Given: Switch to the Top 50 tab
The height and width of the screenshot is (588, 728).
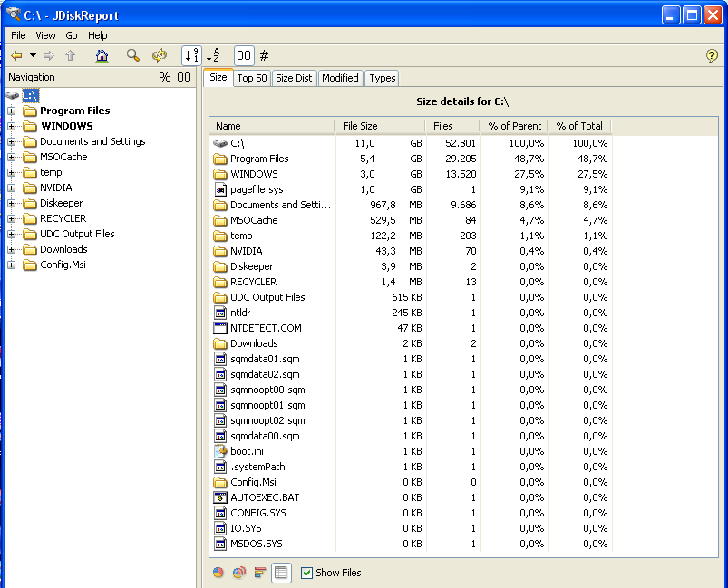Looking at the screenshot, I should point(252,78).
